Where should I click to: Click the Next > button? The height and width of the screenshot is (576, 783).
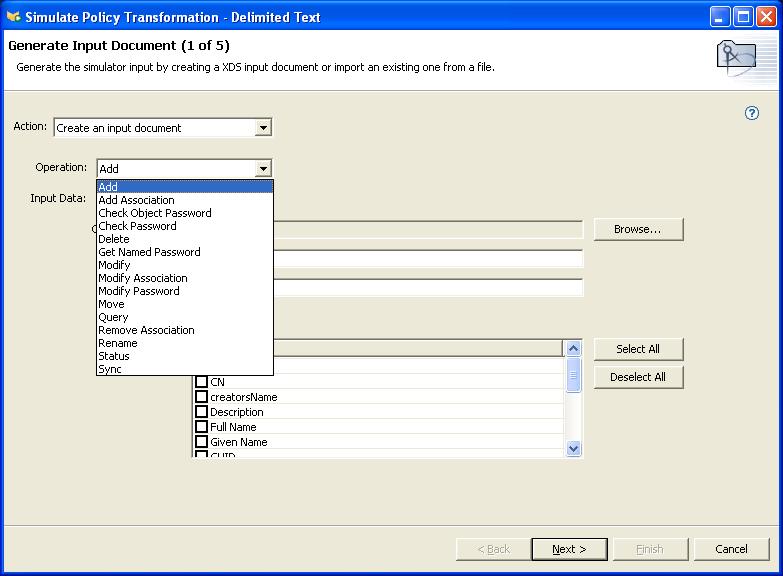click(x=569, y=549)
